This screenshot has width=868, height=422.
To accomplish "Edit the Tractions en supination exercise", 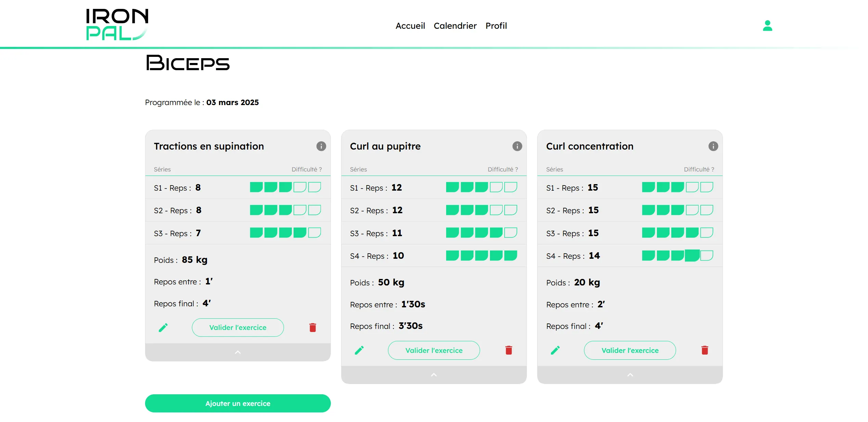I will pos(163,328).
